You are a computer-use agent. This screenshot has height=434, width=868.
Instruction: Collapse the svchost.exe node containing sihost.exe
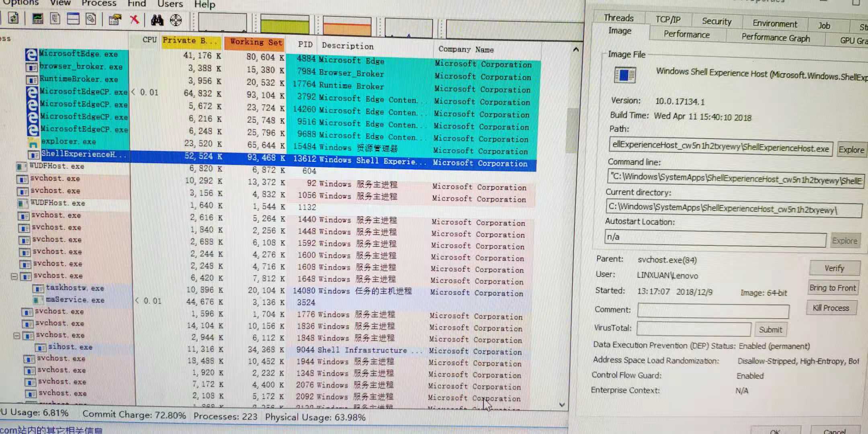pos(17,335)
